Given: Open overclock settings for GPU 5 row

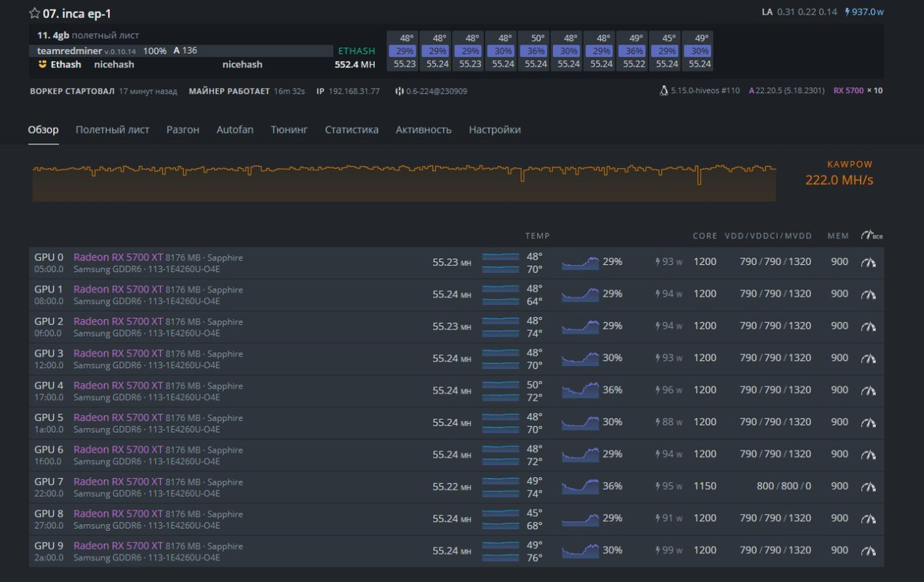Looking at the screenshot, I should click(868, 422).
